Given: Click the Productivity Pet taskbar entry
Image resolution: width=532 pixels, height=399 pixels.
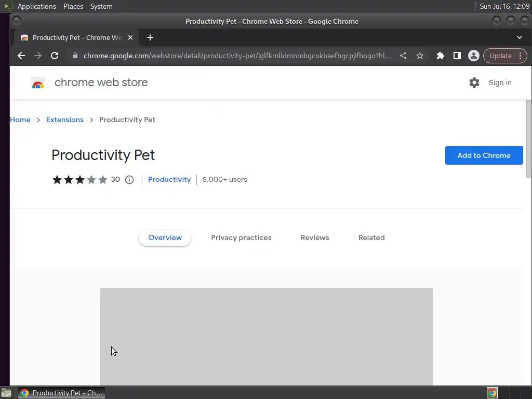Looking at the screenshot, I should 61,393.
